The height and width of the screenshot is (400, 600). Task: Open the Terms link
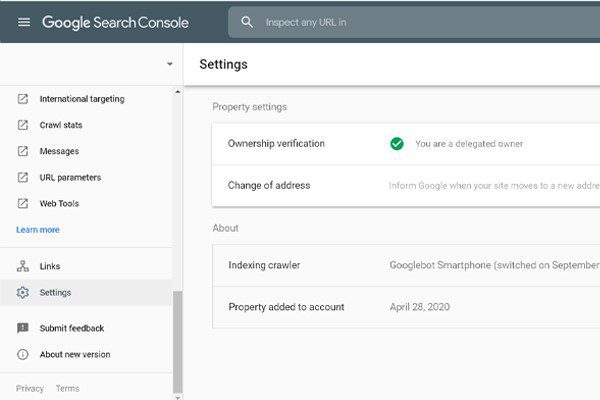68,389
